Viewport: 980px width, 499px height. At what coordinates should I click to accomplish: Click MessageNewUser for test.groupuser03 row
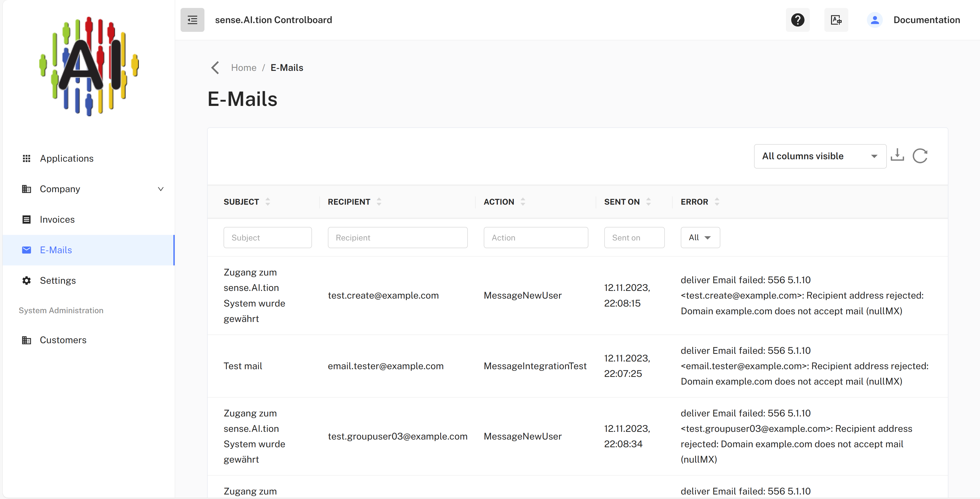pos(522,436)
